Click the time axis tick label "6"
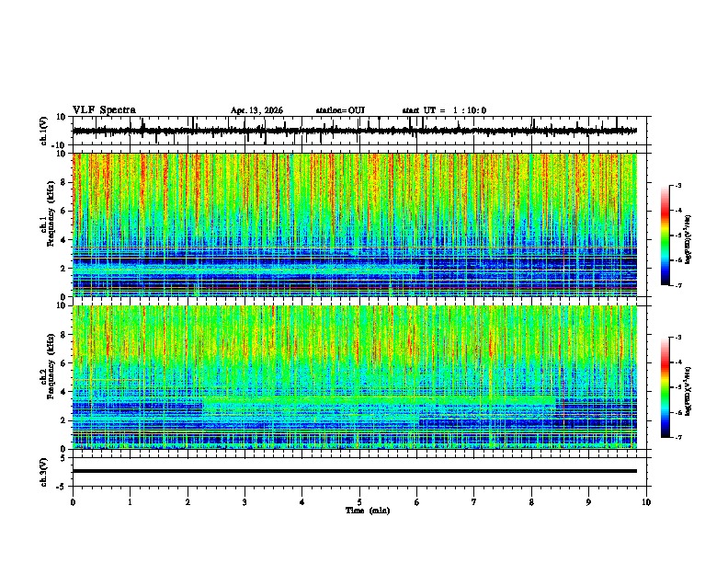The image size is (728, 563). pyautogui.click(x=417, y=502)
